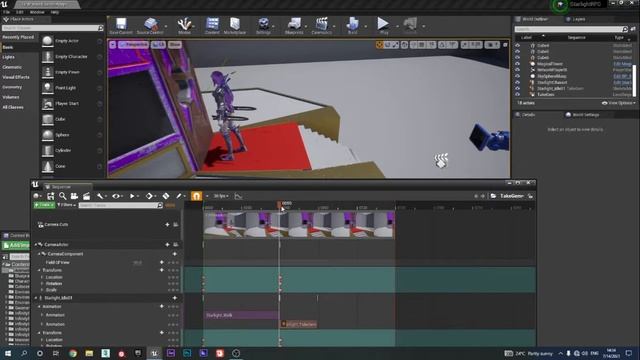
Task: Open the 30 fps frame rate dropdown
Action: coord(221,196)
